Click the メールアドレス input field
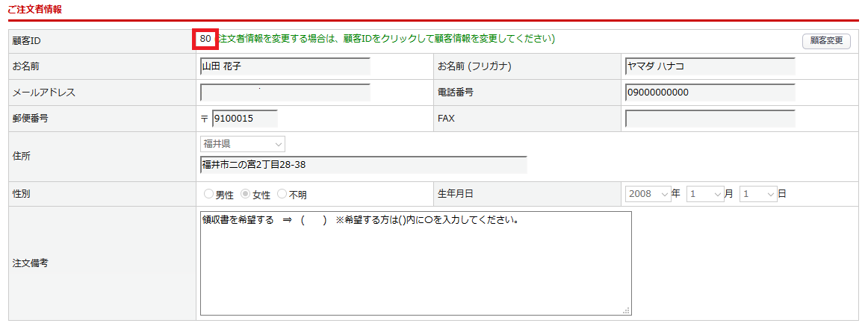Image resolution: width=868 pixels, height=329 pixels. (x=285, y=93)
